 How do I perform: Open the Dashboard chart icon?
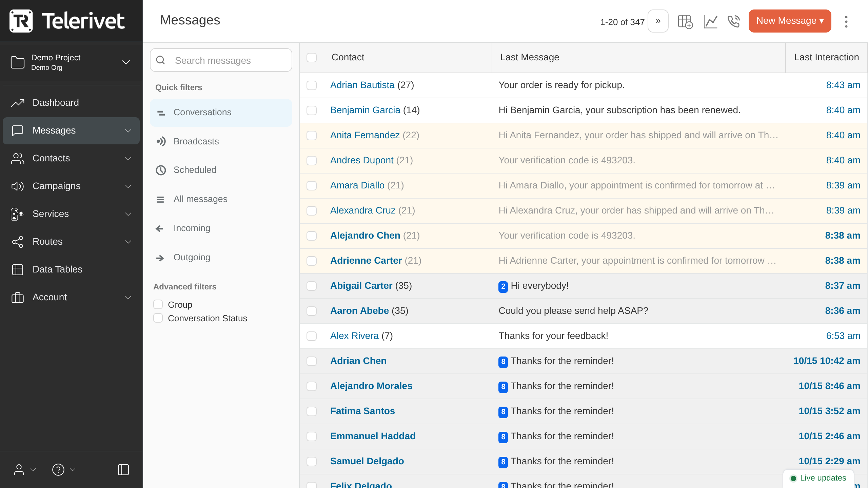click(18, 103)
